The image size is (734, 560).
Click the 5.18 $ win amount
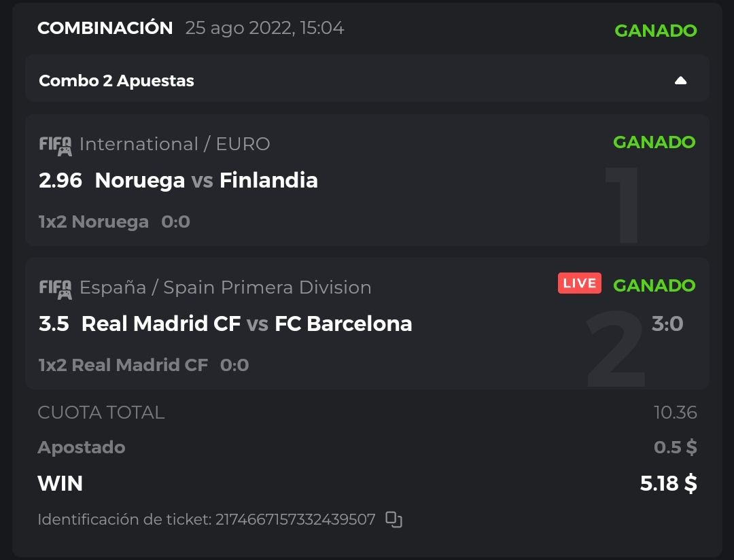coord(668,483)
